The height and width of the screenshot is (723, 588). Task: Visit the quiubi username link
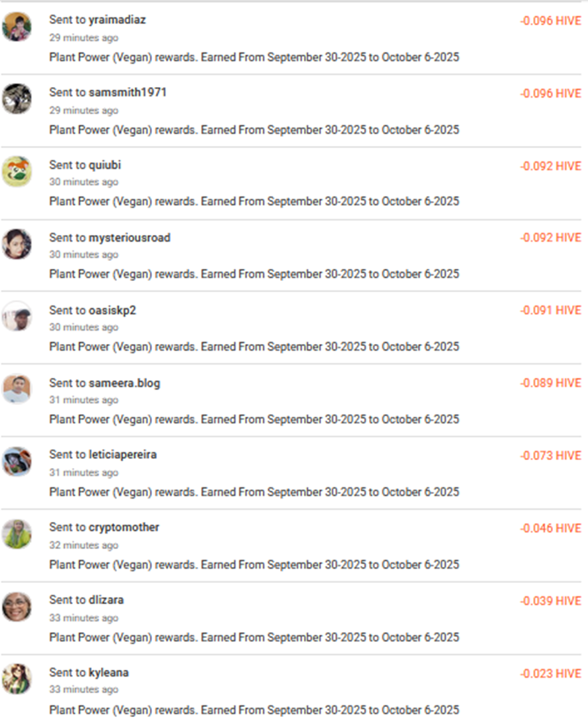[x=105, y=165]
